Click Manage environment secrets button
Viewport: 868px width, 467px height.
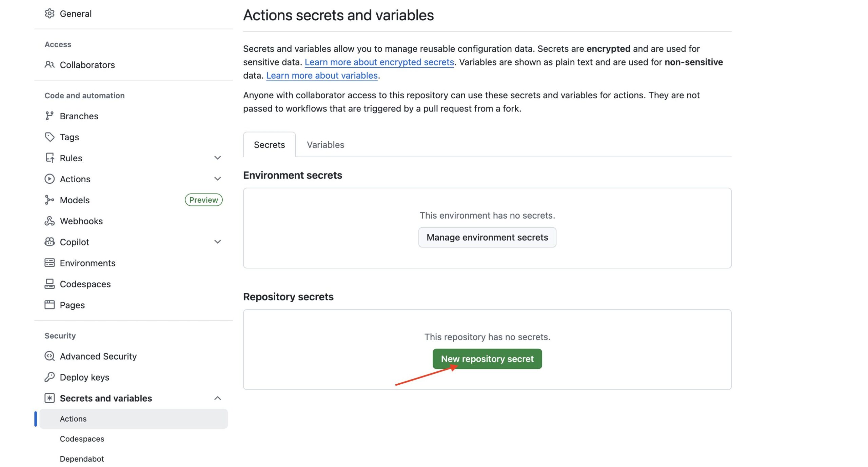click(x=487, y=237)
